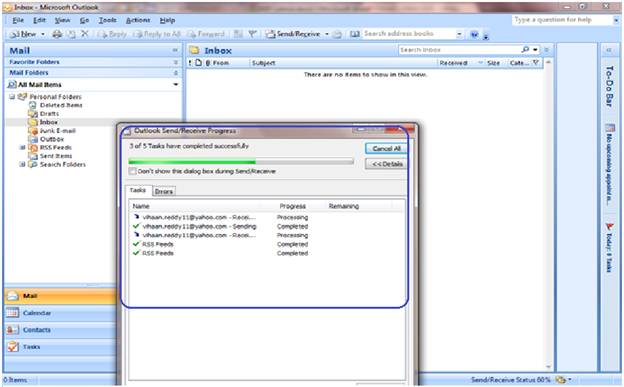Click the green Send/Receive progress bar
Screen dimensions: 624x387
pos(240,162)
